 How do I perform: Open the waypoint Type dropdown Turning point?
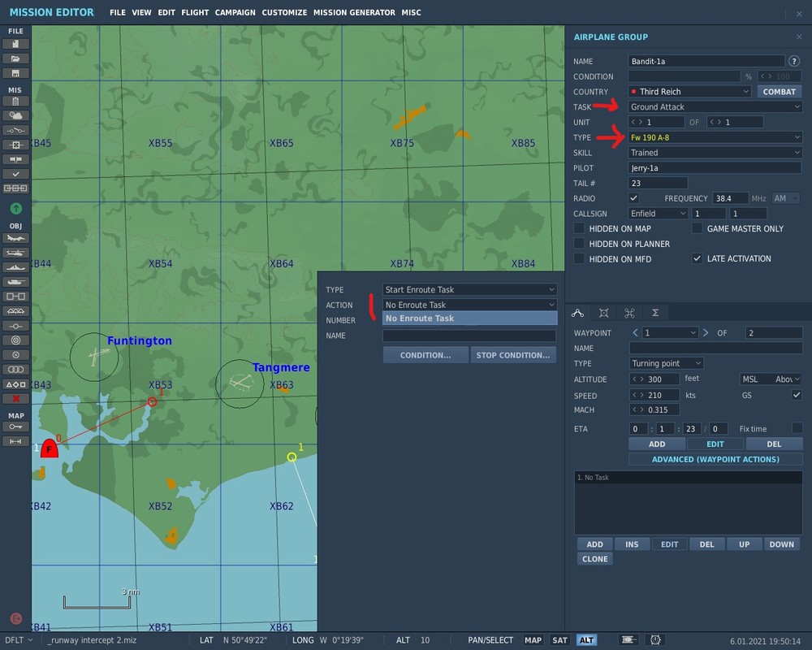pos(666,363)
